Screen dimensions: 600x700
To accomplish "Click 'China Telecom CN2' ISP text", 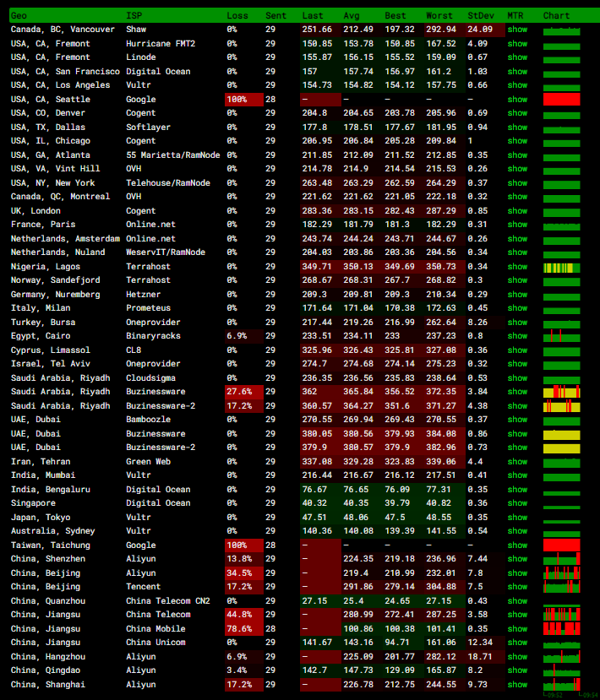I will [168, 601].
